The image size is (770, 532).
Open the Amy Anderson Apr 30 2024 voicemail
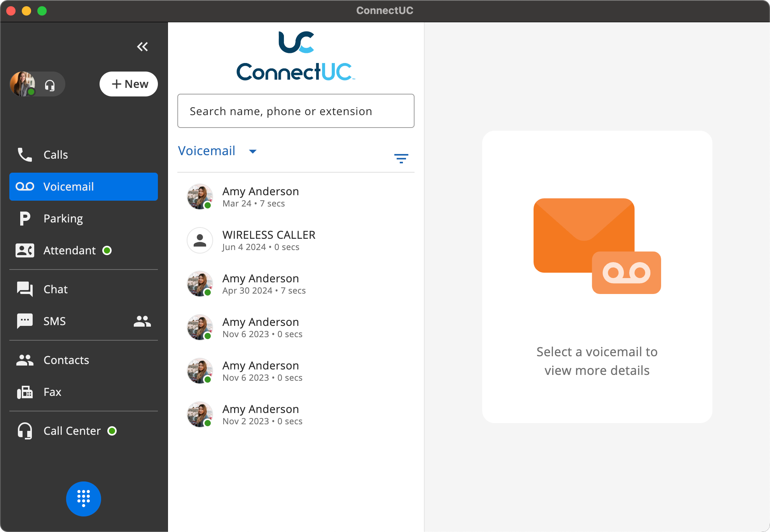(264, 284)
